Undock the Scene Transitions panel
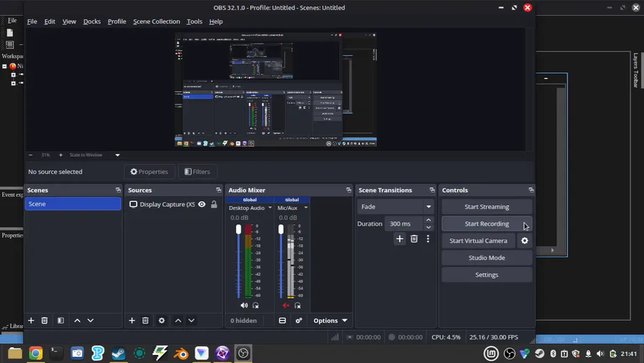Viewport: 644px width, 363px height. click(432, 190)
